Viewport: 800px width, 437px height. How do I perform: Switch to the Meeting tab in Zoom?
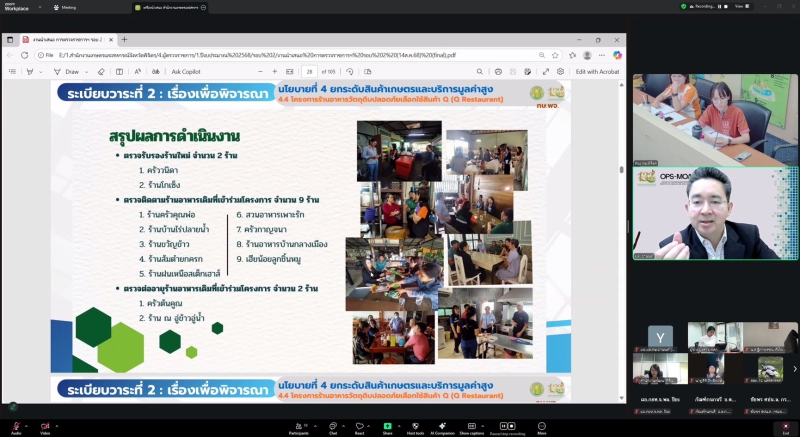click(65, 8)
